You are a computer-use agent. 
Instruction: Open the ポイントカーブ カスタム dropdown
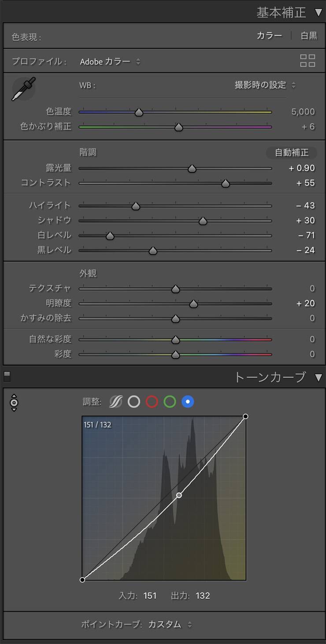tap(170, 624)
